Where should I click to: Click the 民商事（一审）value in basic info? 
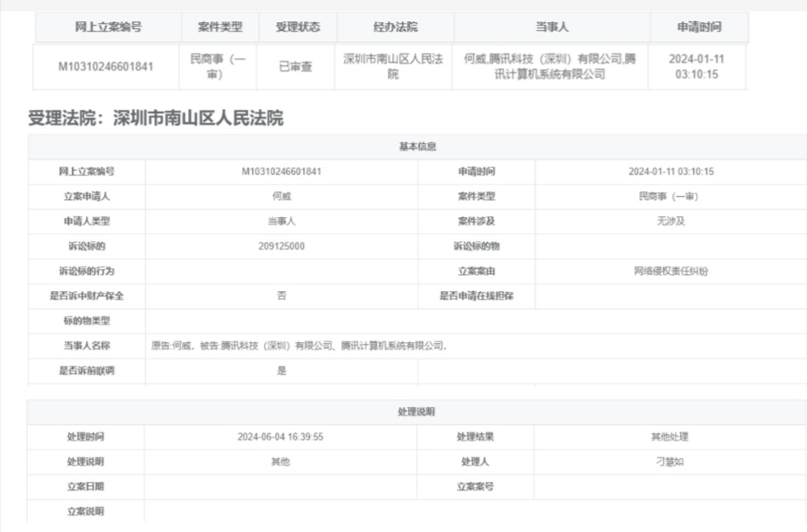(668, 197)
